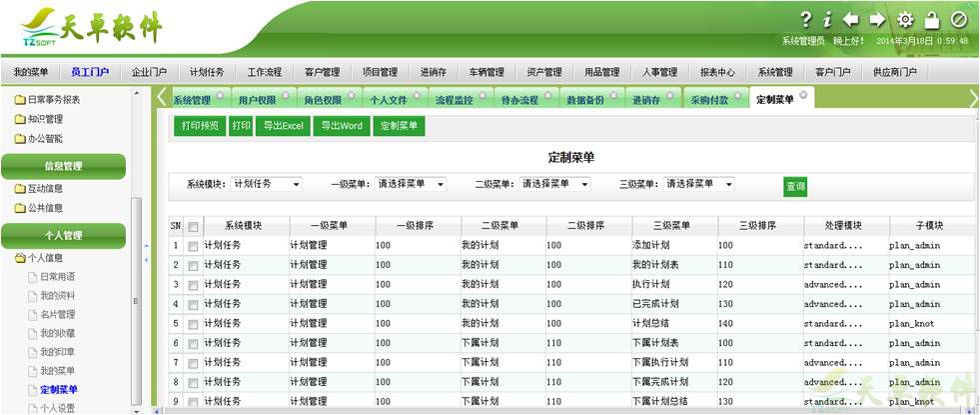This screenshot has width=980, height=415.
Task: Check the checkbox for row 7 下属执行计划
Action: pos(193,363)
